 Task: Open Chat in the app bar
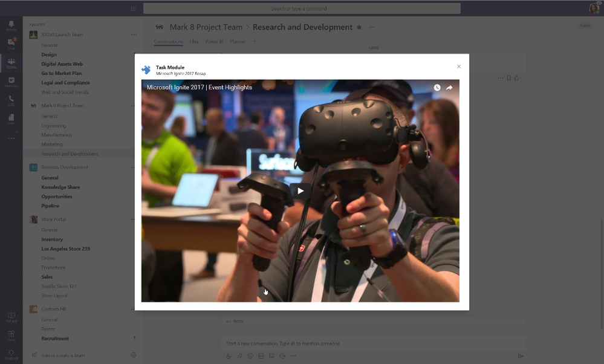pos(11,44)
